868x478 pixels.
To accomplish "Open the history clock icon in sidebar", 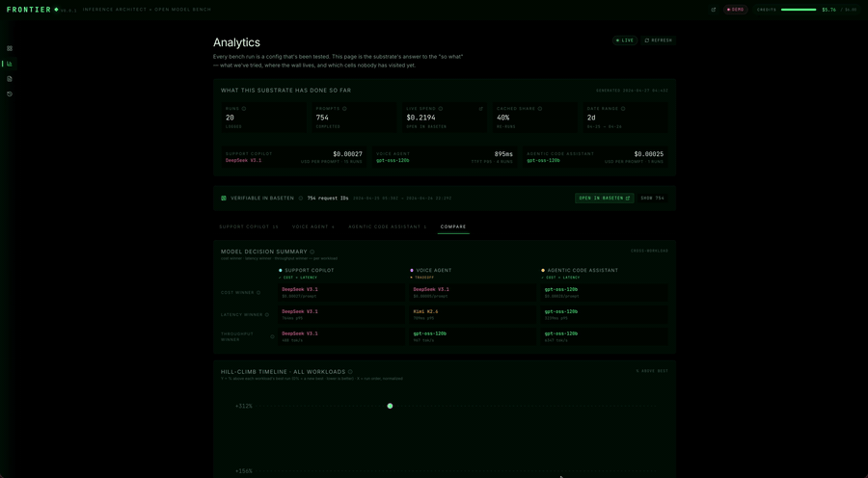I will (x=10, y=94).
